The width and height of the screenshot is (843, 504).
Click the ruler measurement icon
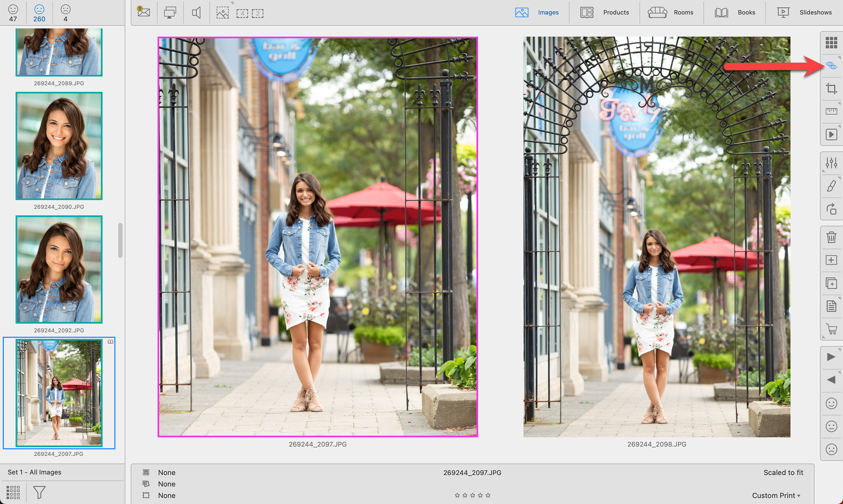(x=831, y=111)
